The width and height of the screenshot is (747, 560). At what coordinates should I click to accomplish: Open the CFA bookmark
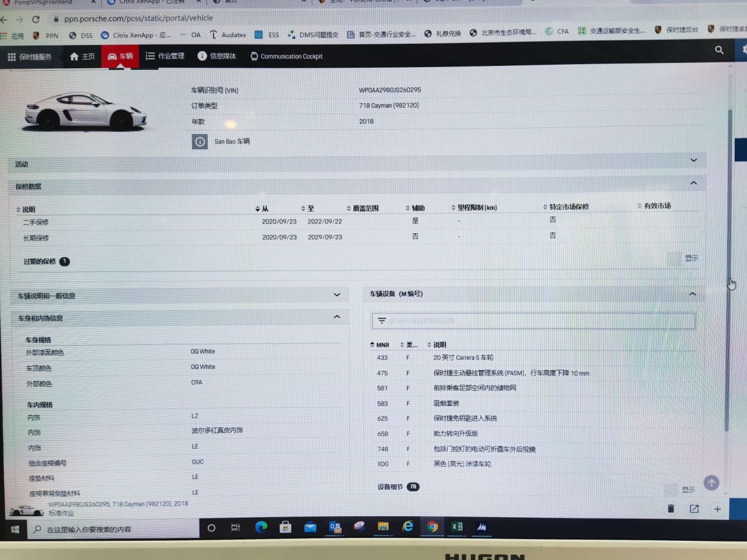557,32
